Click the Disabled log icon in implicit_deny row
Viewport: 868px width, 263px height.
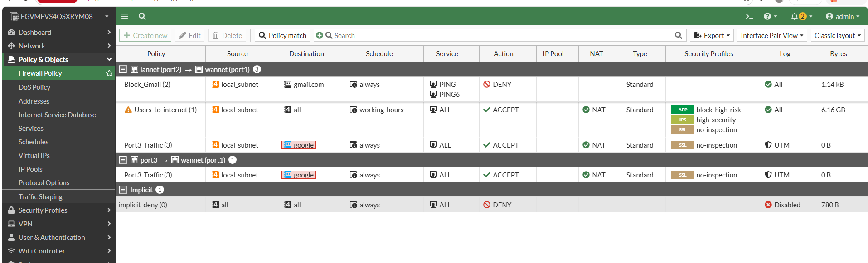coord(768,205)
